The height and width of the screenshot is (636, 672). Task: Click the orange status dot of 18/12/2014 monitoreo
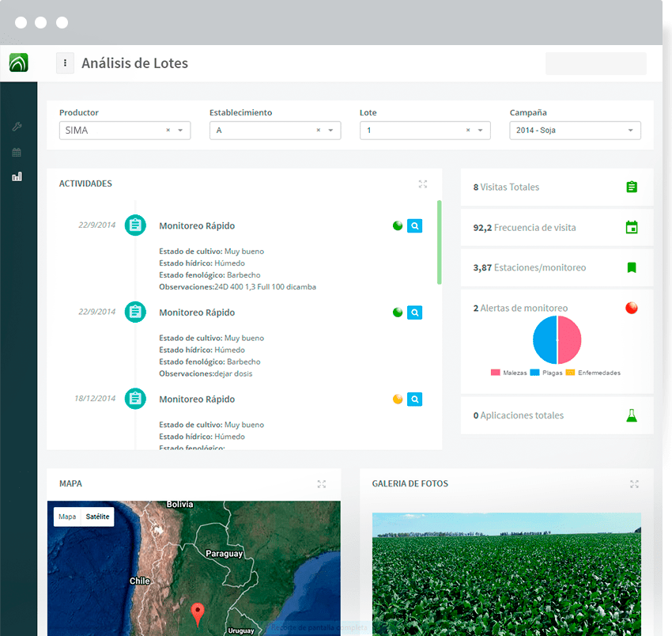[x=398, y=399]
